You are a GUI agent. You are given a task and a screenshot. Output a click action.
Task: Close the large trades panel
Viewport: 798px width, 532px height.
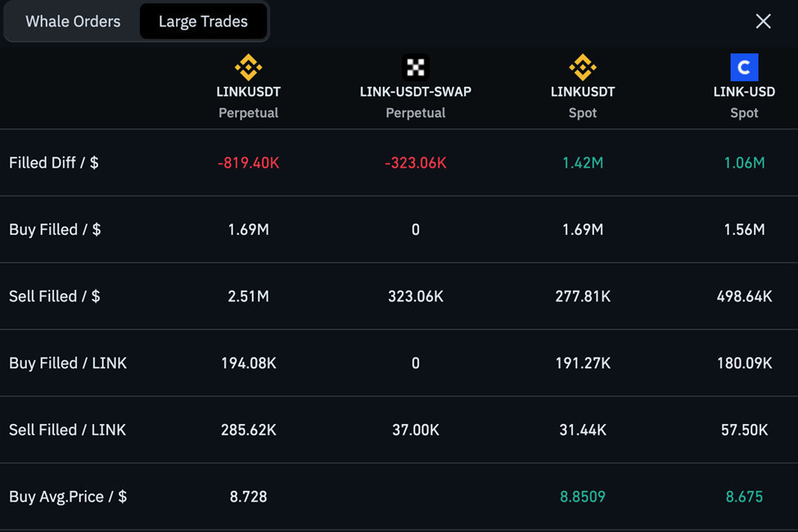point(763,21)
